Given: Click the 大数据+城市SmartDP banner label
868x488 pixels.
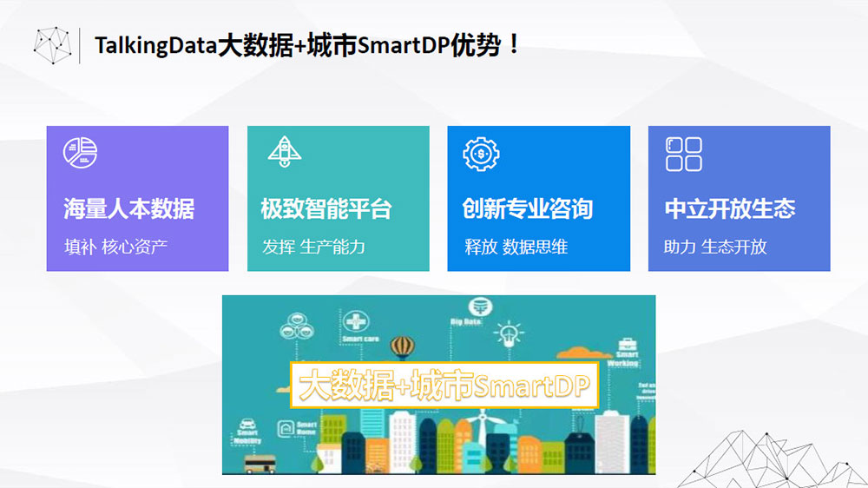Looking at the screenshot, I should pos(444,386).
